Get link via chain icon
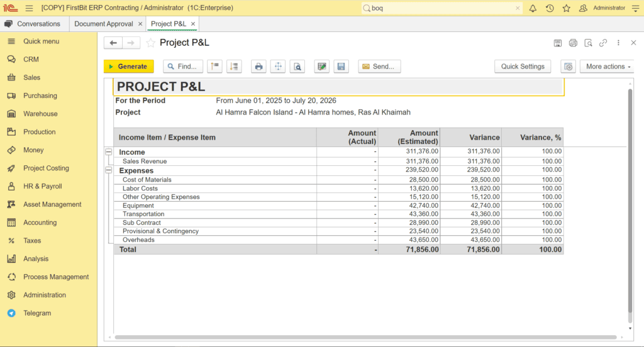This screenshot has width=644, height=347. click(603, 43)
